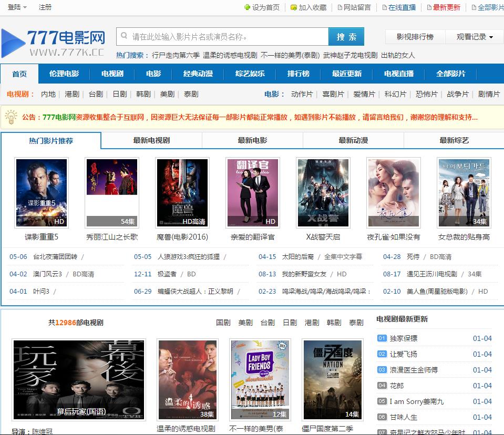
Task: Open I am Sorry姜南九 in updates
Action: point(417,401)
